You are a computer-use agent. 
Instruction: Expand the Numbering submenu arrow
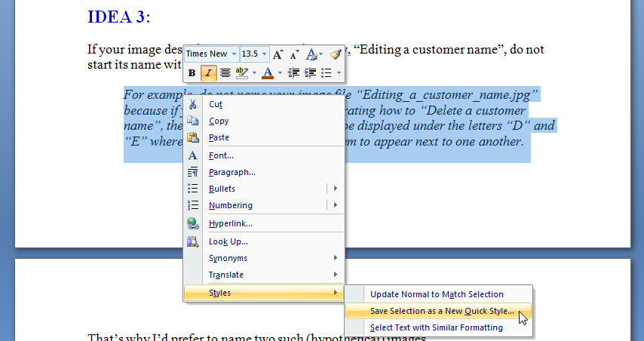[x=336, y=205]
